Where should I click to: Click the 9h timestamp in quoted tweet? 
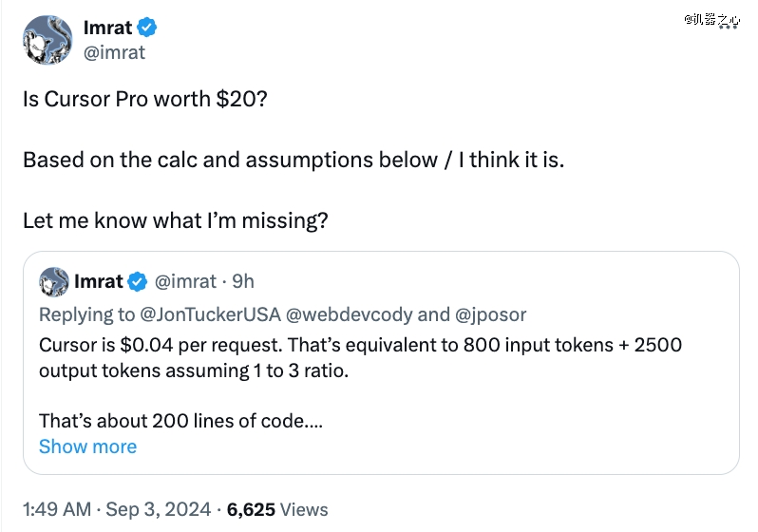[242, 281]
